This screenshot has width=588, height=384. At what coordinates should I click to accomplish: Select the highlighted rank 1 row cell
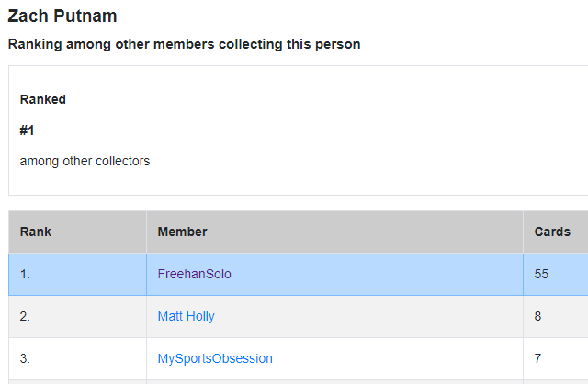tap(77, 274)
